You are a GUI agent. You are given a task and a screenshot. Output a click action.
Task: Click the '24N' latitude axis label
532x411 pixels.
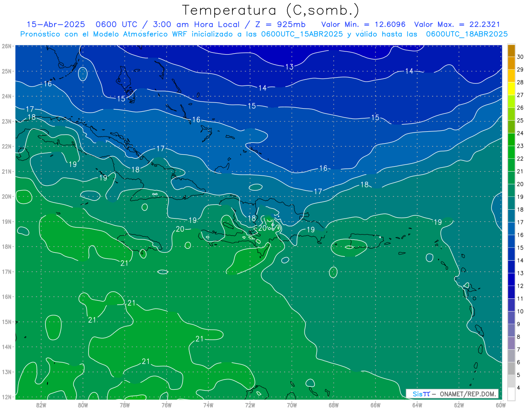tap(7, 96)
